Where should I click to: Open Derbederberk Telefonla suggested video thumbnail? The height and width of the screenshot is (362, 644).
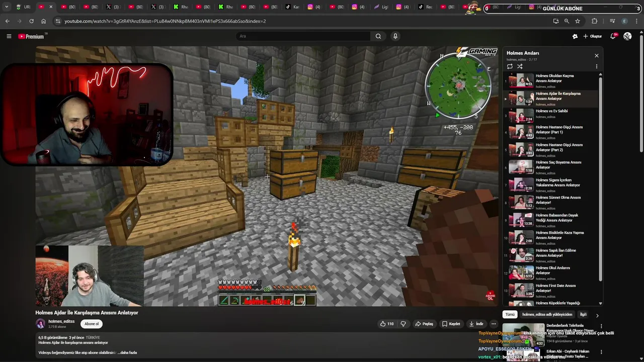click(524, 335)
